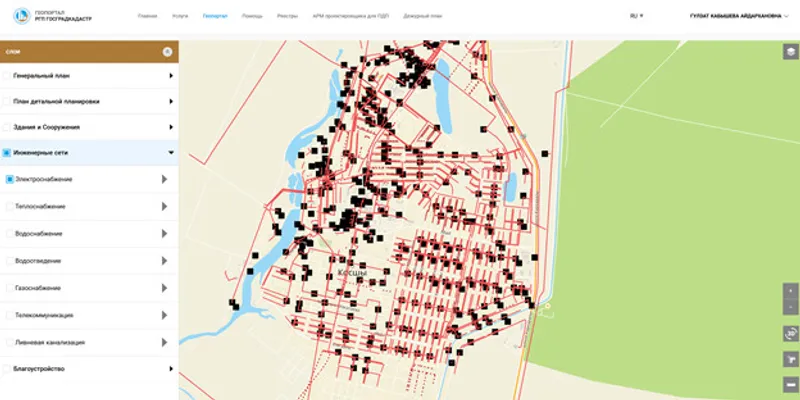The image size is (800, 400).
Task: Open the Услуги menu item
Action: click(x=180, y=17)
